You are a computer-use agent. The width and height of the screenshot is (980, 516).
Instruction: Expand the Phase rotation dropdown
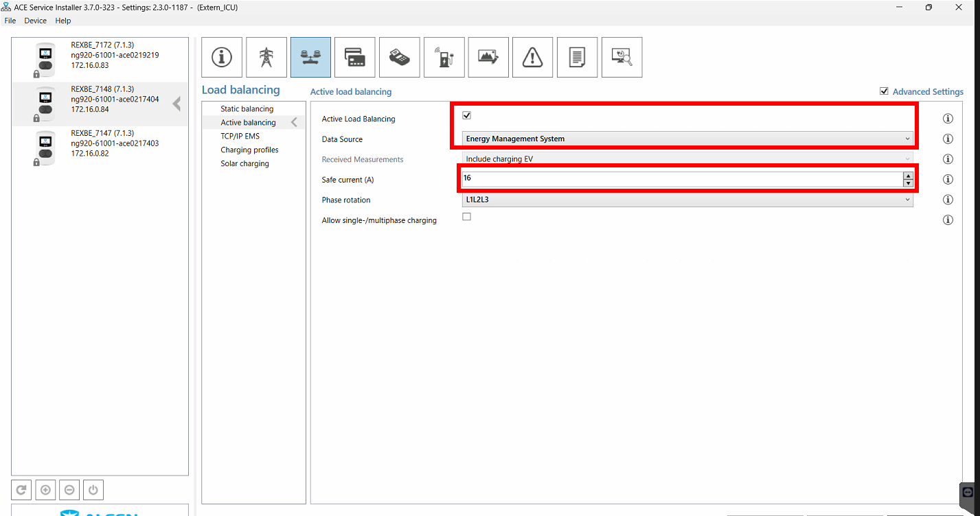click(x=687, y=200)
